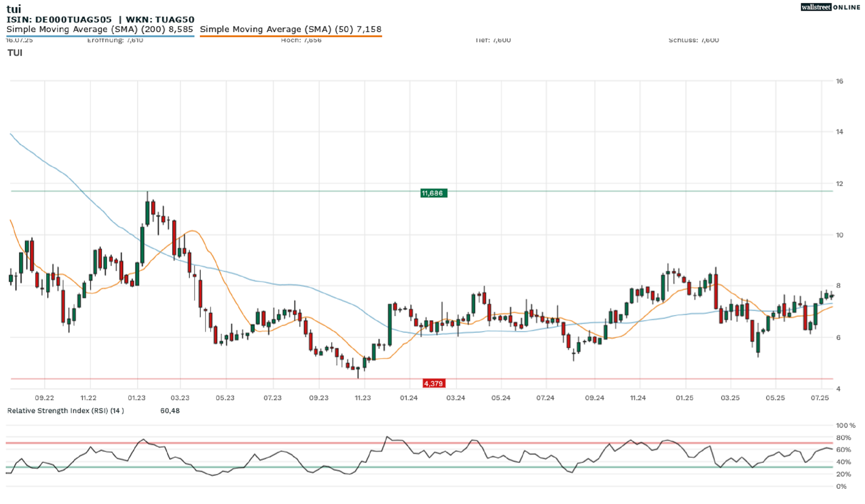
Task: Click the SMA (200) 8,585 legend label
Action: 100,29
